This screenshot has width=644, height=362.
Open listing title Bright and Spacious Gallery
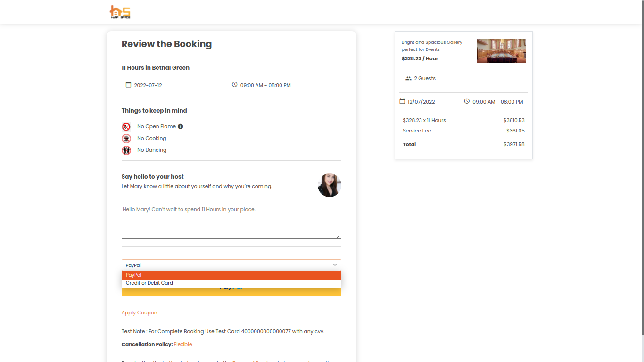click(x=432, y=46)
